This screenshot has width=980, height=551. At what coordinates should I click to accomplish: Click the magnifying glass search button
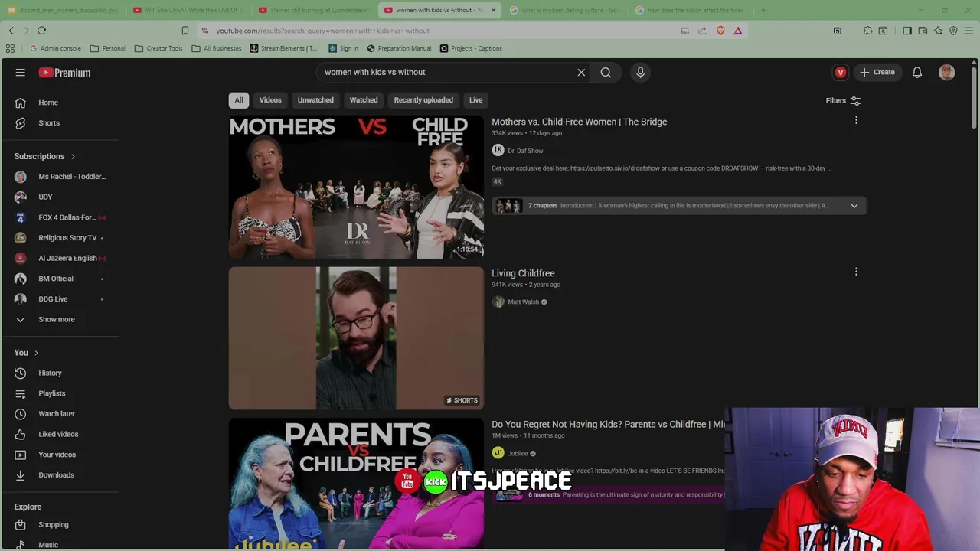(606, 72)
